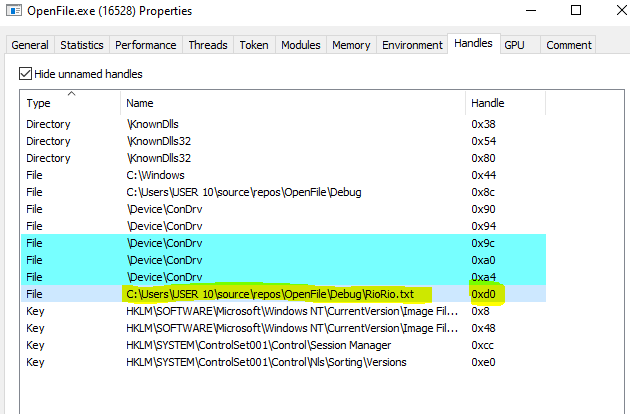Sort by the Name column header
Image resolution: width=630 pixels, height=414 pixels.
290,103
